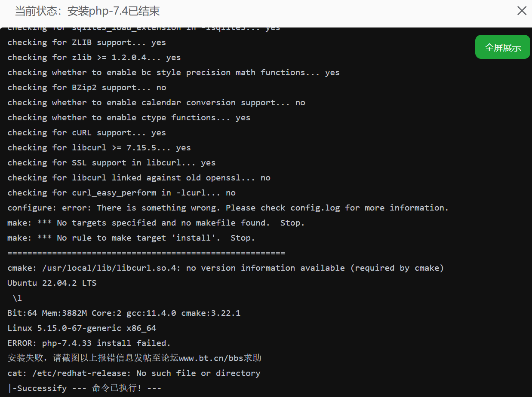This screenshot has width=532, height=397.
Task: Select the checking for BZip2 support line
Action: pyautogui.click(x=84, y=87)
